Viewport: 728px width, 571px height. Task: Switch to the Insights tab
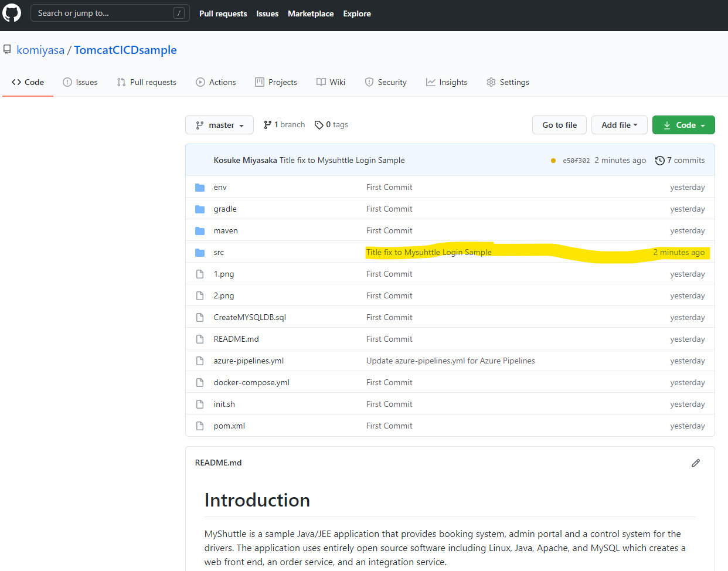pyautogui.click(x=447, y=82)
